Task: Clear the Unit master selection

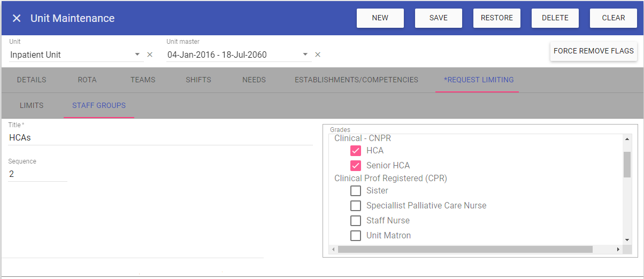Action: coord(318,55)
